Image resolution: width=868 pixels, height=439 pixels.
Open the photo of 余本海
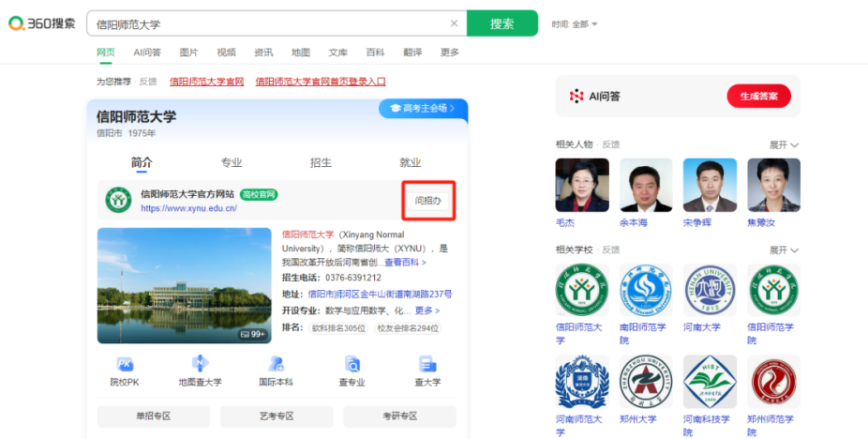[x=646, y=185]
